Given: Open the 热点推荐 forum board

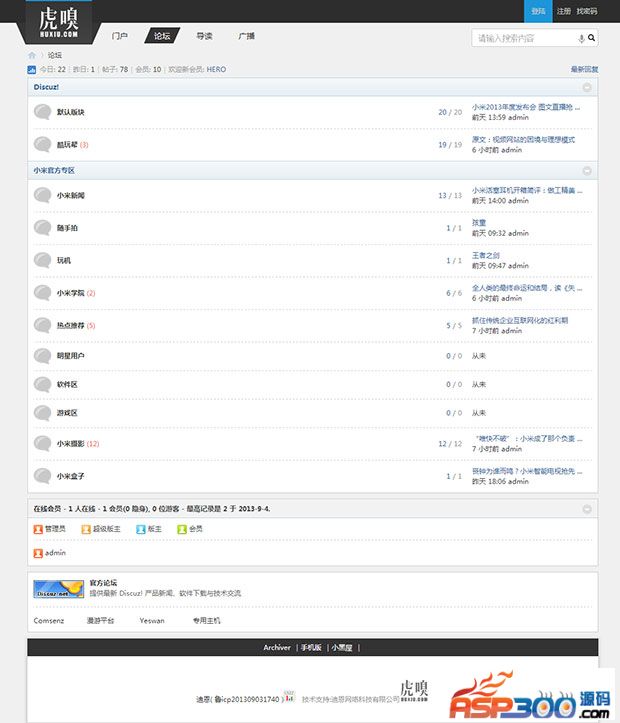Looking at the screenshot, I should [x=71, y=326].
